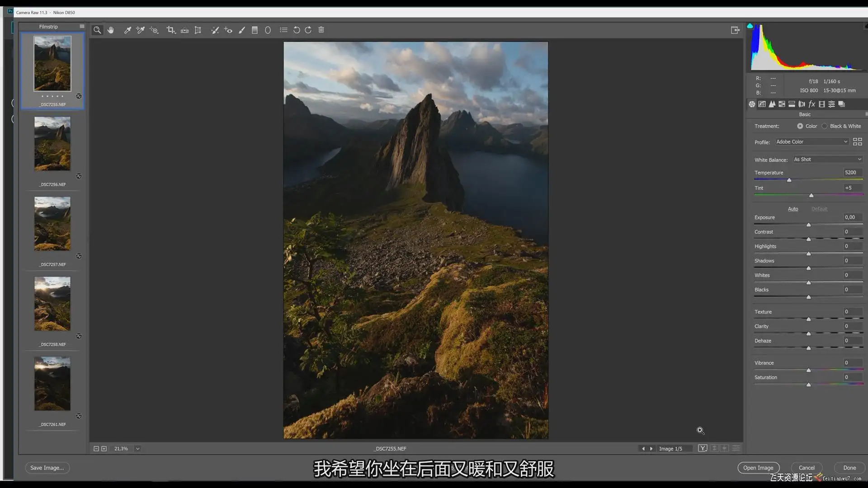The image size is (868, 488).
Task: Open the Profile Browser grid icon
Action: (x=857, y=142)
